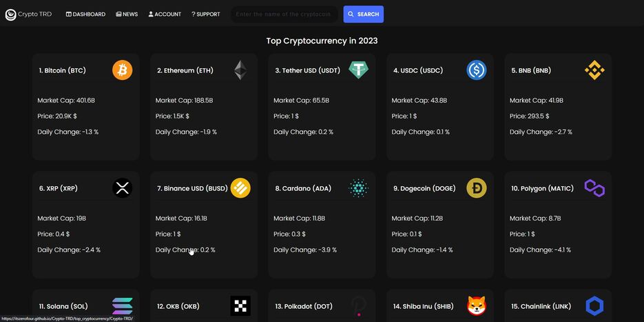Viewport: 644px width, 322px height.
Task: Click USDC's 'Market Cap: 43.8B' text
Action: coord(419,101)
